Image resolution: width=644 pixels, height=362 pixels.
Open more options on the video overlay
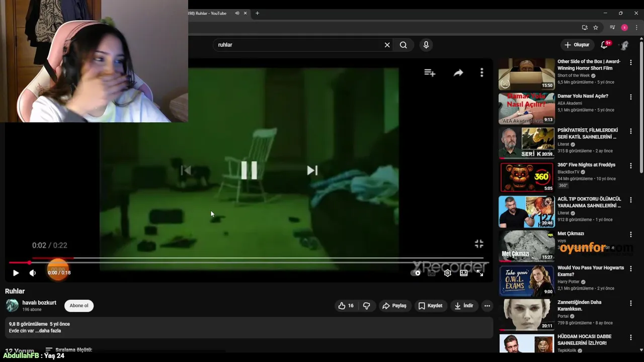tap(481, 73)
